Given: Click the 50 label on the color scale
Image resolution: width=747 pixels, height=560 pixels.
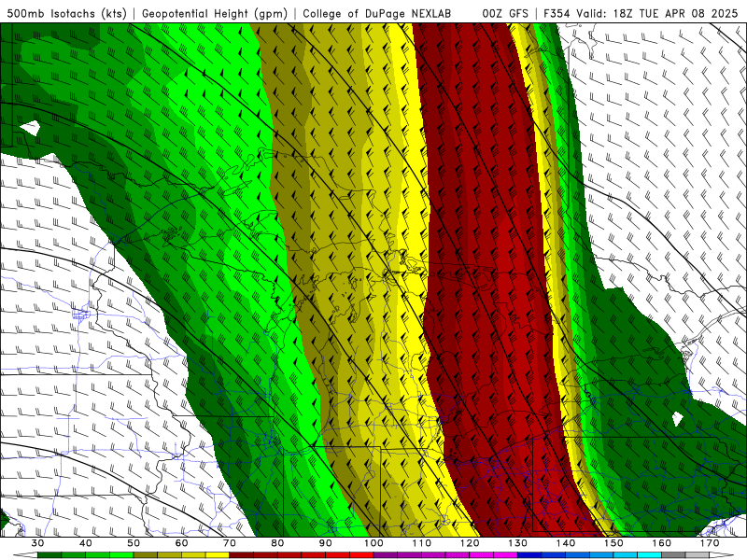Looking at the screenshot, I should pos(134,543).
